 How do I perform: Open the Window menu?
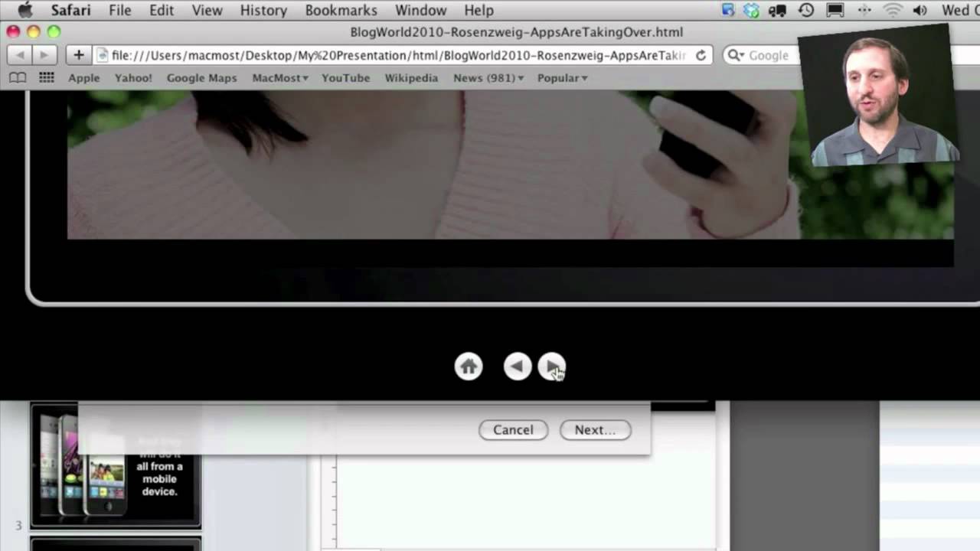pos(421,10)
